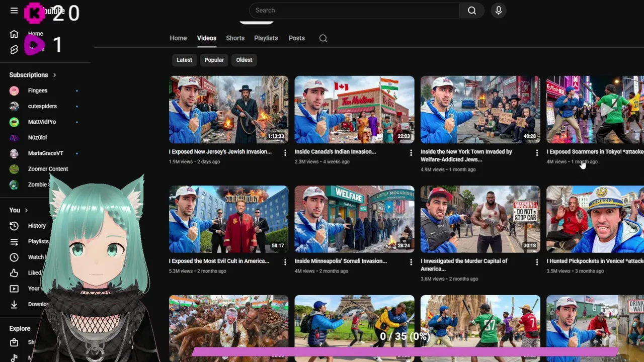
Task: Click the MattVidPro subscription name
Action: pos(42,122)
